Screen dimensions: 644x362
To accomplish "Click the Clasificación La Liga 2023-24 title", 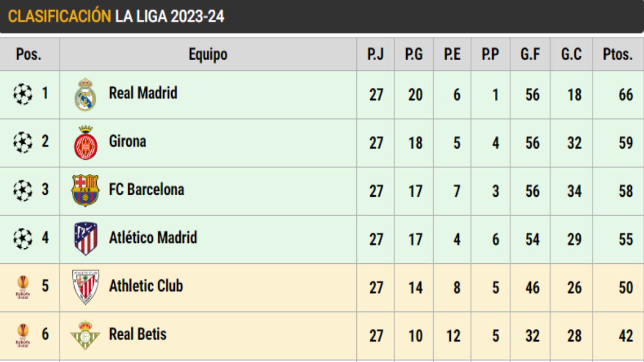I will point(116,17).
